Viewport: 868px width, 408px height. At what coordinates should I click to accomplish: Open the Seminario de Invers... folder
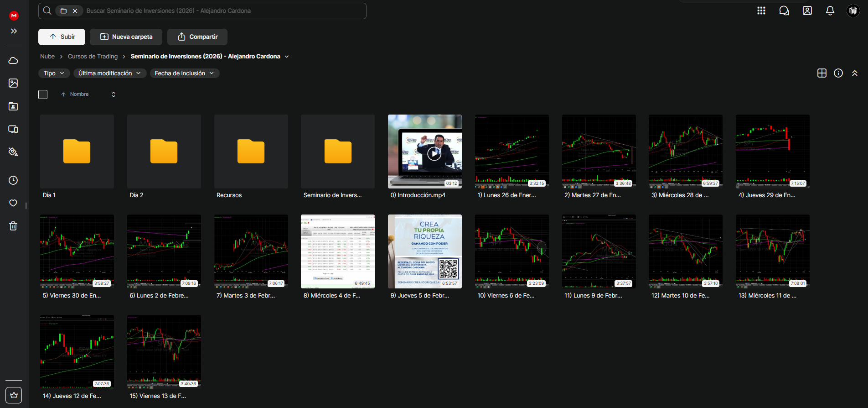coord(338,152)
